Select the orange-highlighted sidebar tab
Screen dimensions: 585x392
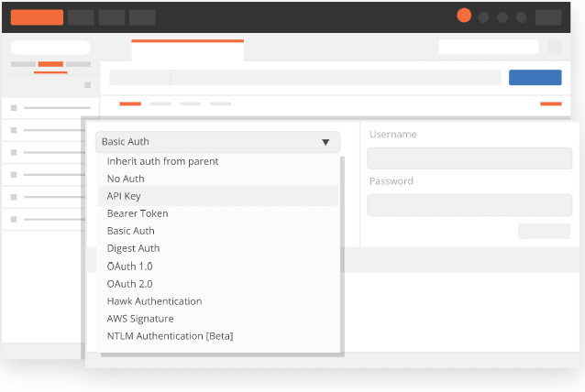point(50,64)
